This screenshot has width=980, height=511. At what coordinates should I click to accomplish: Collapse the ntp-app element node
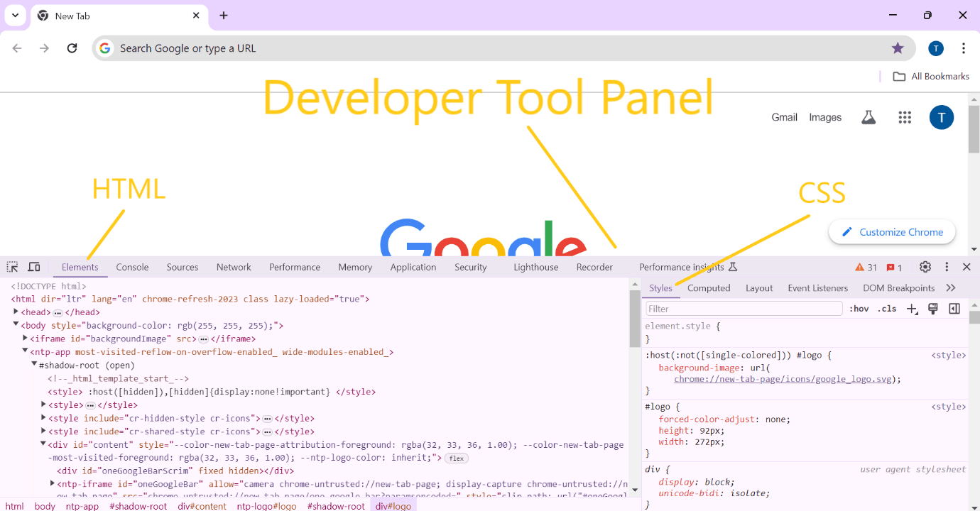coord(25,351)
